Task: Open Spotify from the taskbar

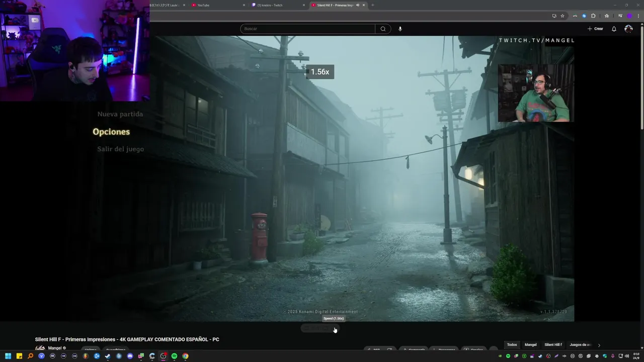Action: coord(174,356)
